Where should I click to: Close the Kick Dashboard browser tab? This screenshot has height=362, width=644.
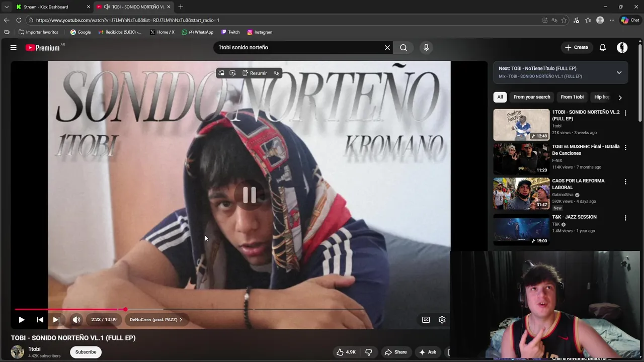pos(89,7)
